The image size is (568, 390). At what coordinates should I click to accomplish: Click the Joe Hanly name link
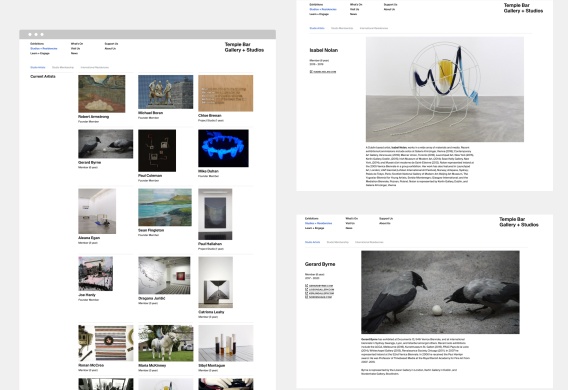(x=87, y=295)
